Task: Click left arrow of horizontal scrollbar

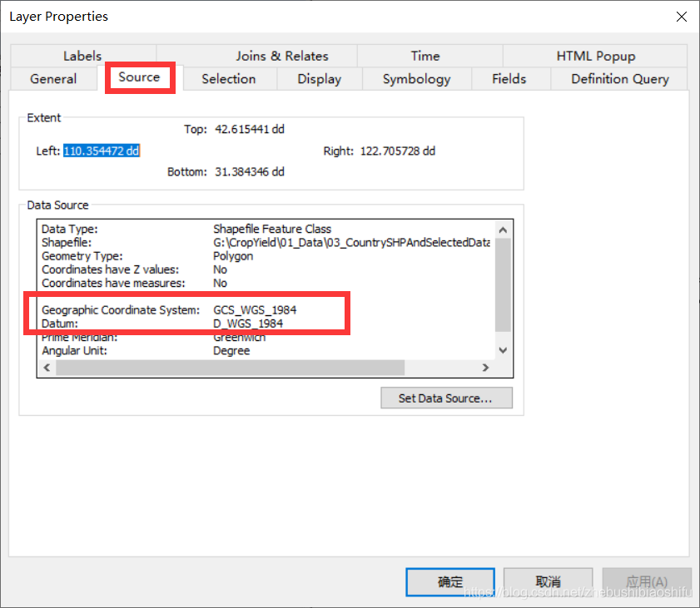Action: 47,368
